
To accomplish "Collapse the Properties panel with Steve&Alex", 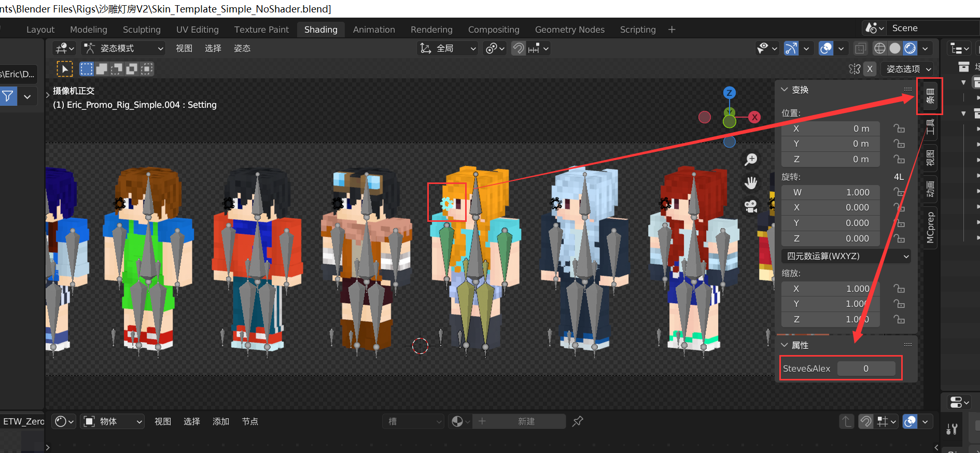I will [785, 345].
